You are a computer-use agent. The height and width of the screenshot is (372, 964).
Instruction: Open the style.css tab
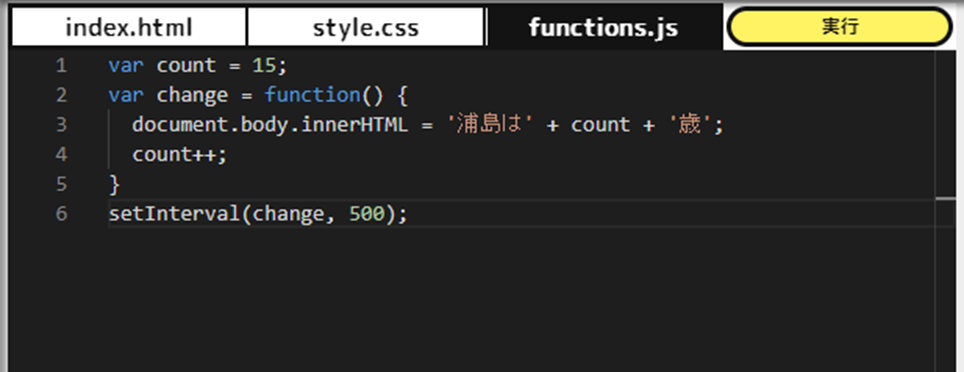[366, 27]
